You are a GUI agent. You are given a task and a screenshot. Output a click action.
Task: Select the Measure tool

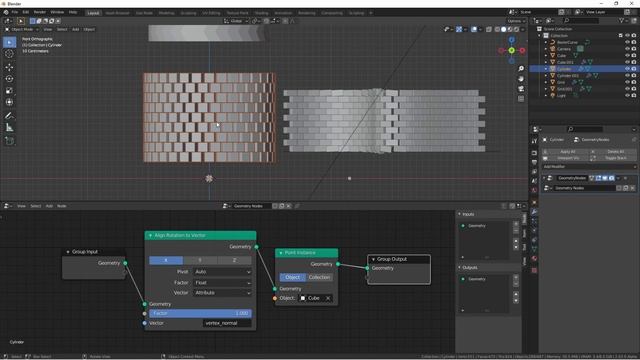click(9, 128)
